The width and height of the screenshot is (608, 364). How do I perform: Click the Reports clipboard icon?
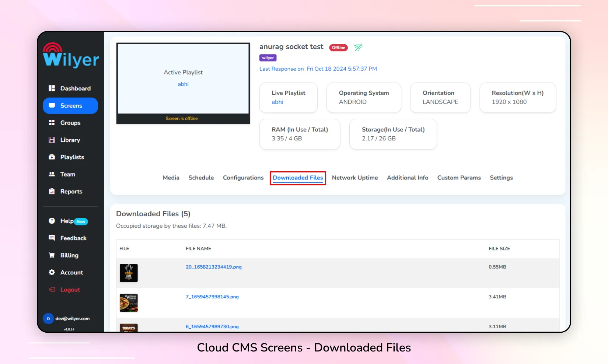52,192
